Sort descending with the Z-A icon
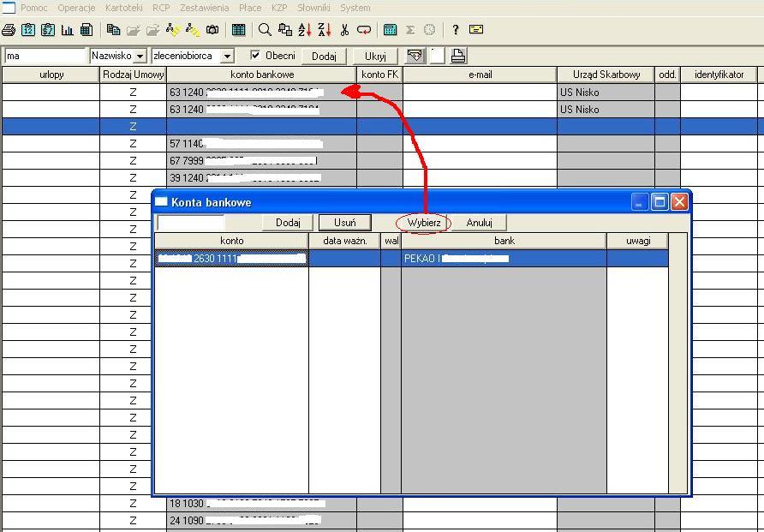The width and height of the screenshot is (764, 532). pyautogui.click(x=325, y=30)
